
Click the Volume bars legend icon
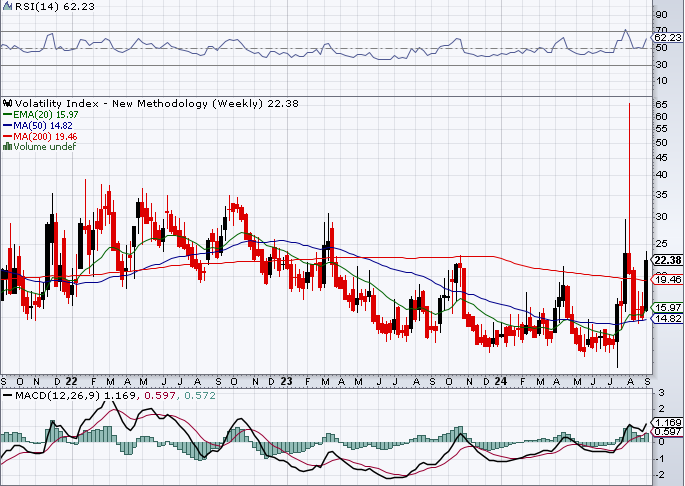pos(7,146)
